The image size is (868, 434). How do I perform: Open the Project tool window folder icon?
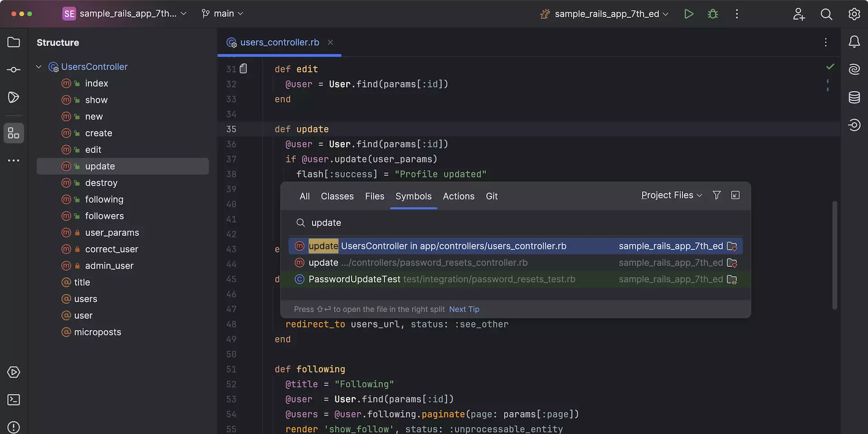tap(14, 42)
